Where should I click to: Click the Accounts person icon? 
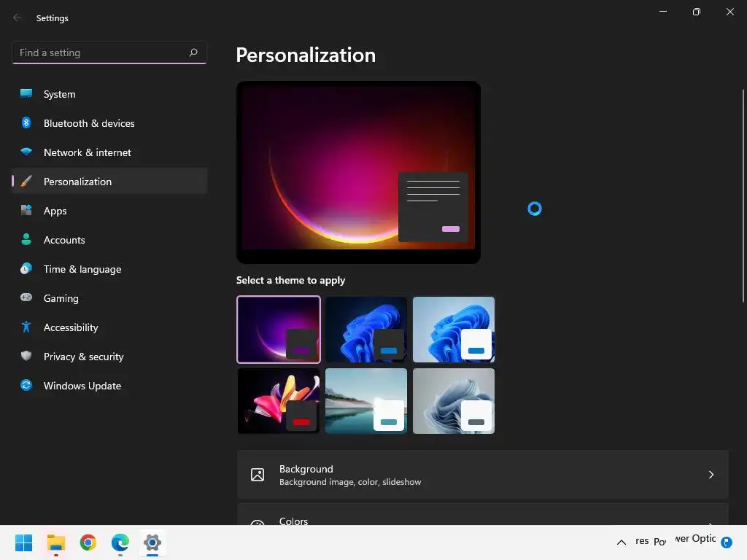point(26,239)
